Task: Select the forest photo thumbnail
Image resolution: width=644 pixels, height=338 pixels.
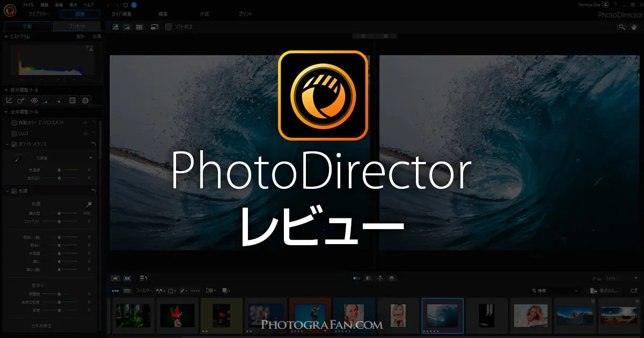Action: 133,314
